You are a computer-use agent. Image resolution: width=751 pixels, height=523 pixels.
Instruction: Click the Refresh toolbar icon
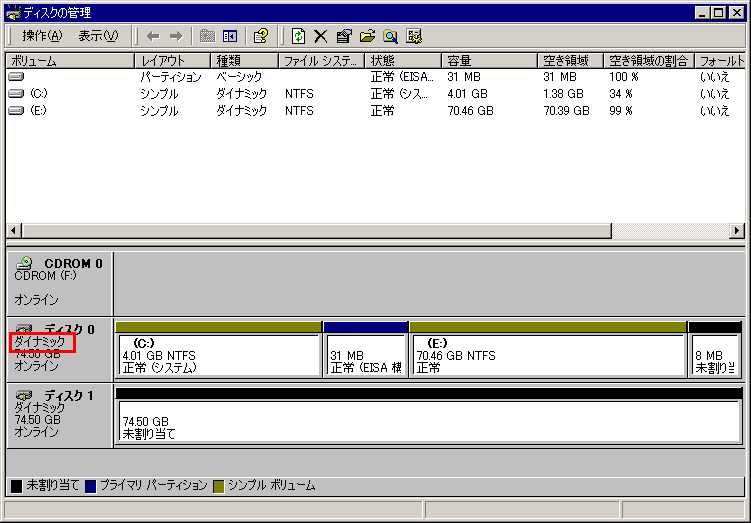298,36
